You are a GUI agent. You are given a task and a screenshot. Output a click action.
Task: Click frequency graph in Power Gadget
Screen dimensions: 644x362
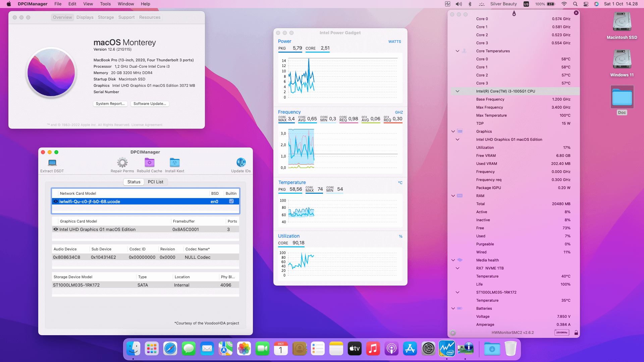pyautogui.click(x=340, y=149)
